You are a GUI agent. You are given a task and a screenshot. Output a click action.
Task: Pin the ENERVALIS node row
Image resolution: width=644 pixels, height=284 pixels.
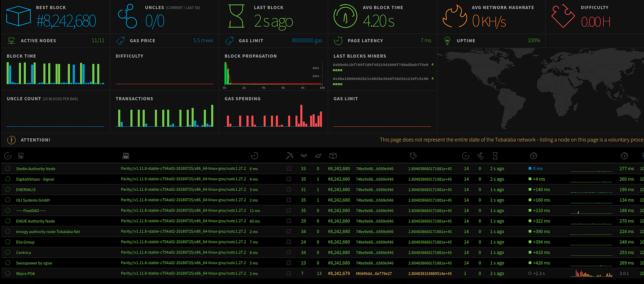8,189
